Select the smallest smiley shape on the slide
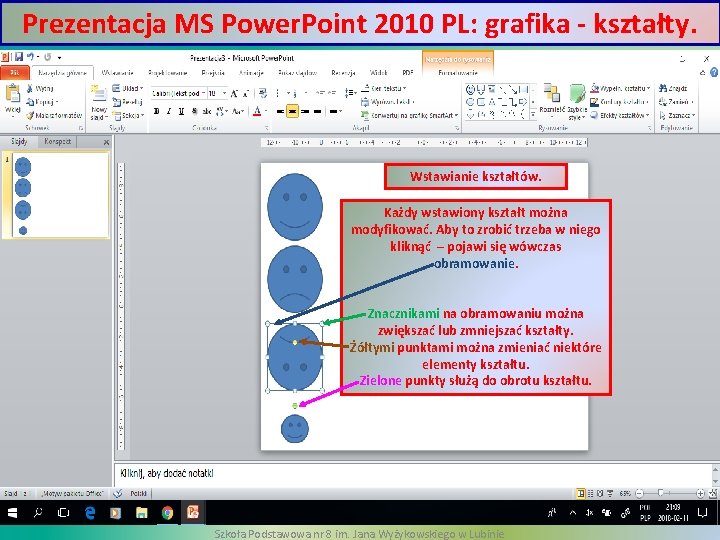This screenshot has width=720, height=540. 295,428
